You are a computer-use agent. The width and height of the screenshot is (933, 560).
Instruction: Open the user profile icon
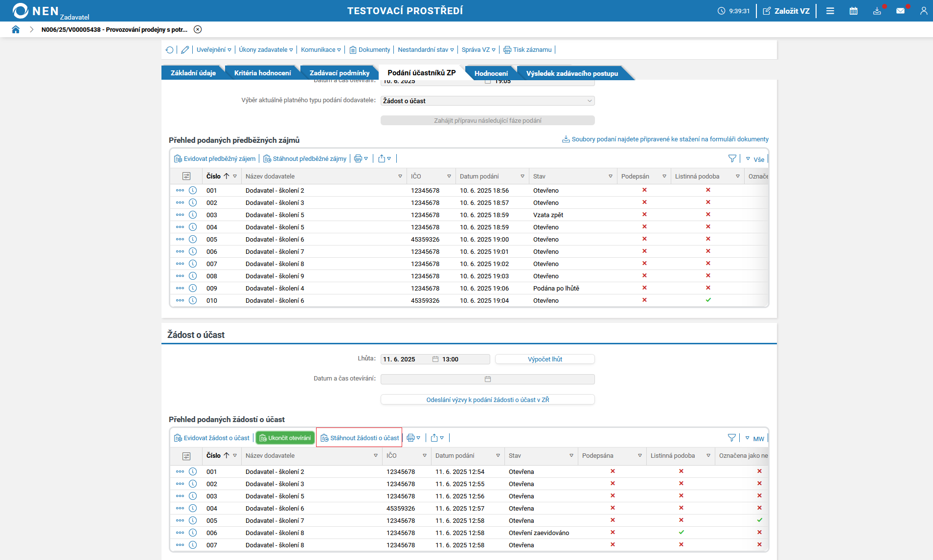point(923,11)
